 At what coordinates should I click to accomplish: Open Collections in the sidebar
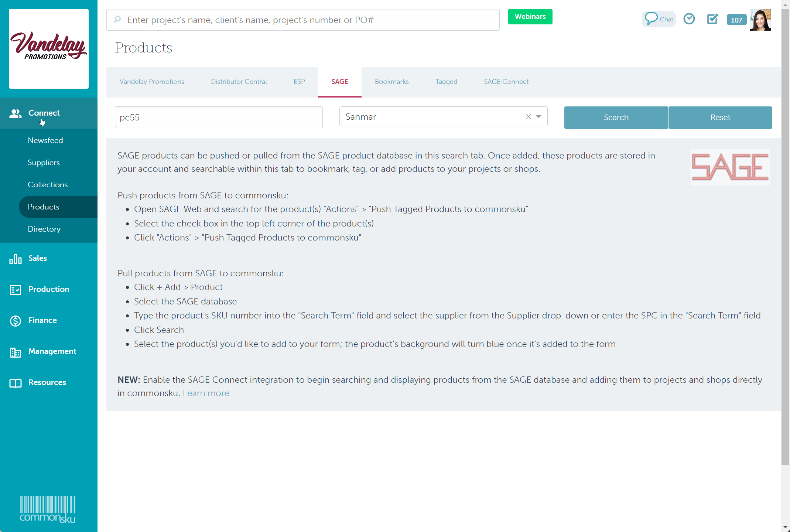[48, 185]
